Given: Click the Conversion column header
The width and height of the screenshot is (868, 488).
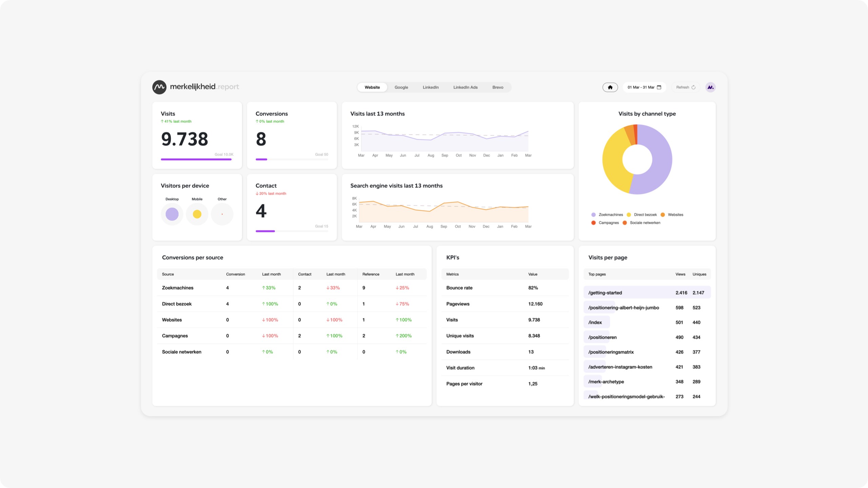Looking at the screenshot, I should click(235, 274).
